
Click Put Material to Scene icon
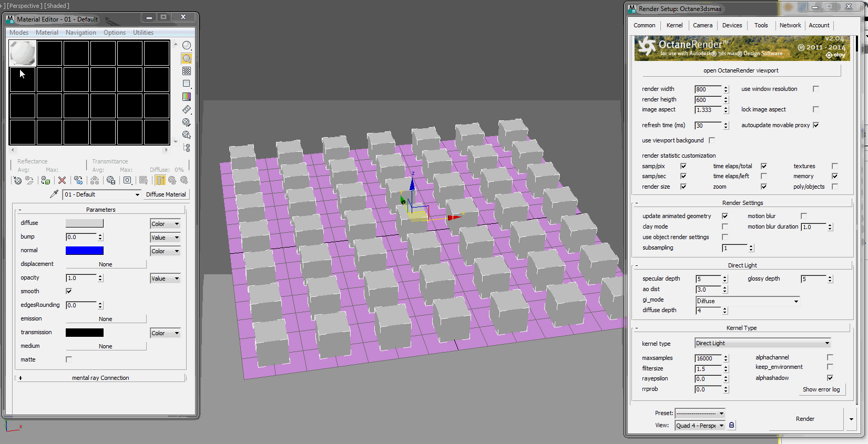(x=29, y=180)
